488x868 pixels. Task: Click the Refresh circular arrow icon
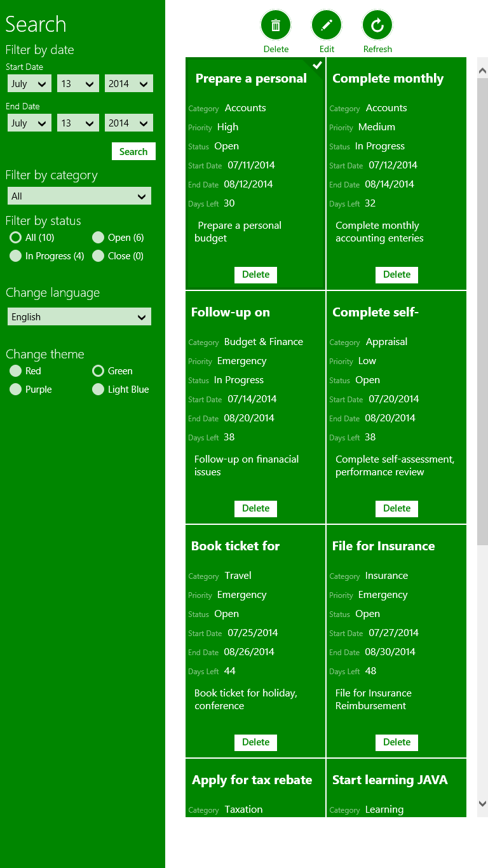point(377,25)
